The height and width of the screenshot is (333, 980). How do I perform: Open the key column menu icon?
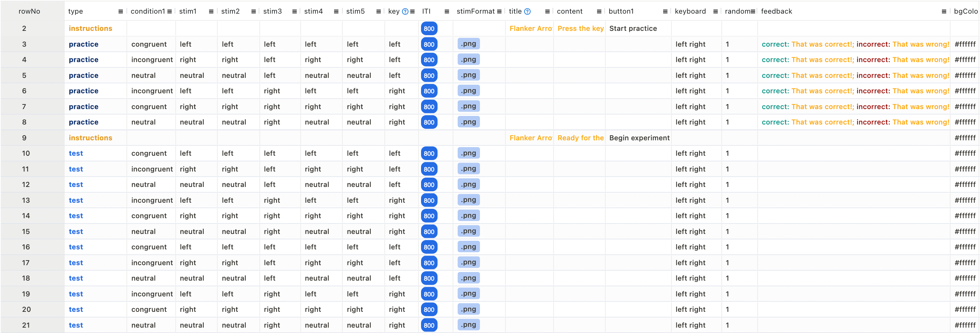pos(412,11)
